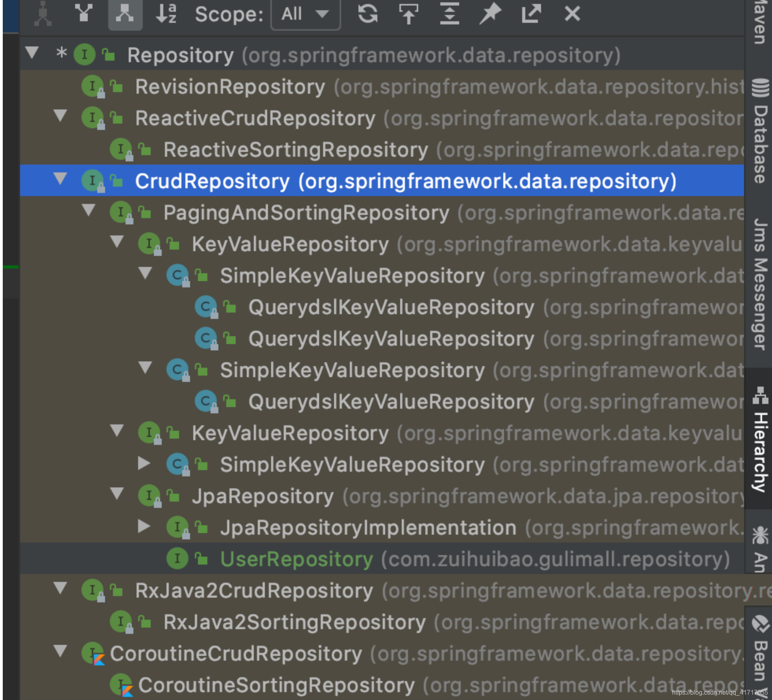Click the class hierarchy toolbar icon
Screen dimensions: 772x700
[x=43, y=14]
